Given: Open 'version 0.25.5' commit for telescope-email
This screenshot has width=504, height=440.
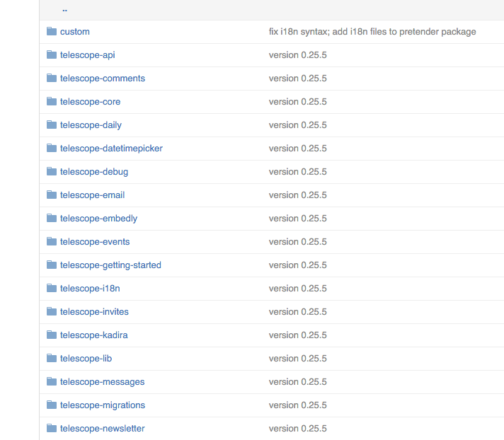Looking at the screenshot, I should coord(297,195).
